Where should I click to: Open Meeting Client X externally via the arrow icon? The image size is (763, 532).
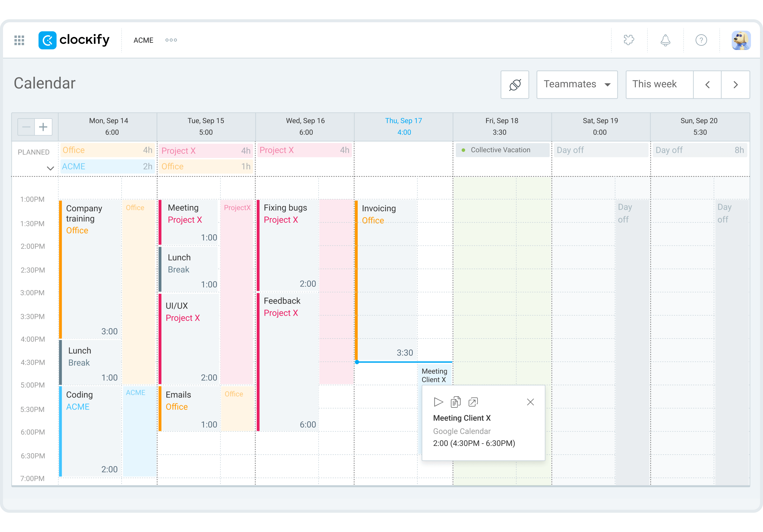click(x=473, y=402)
